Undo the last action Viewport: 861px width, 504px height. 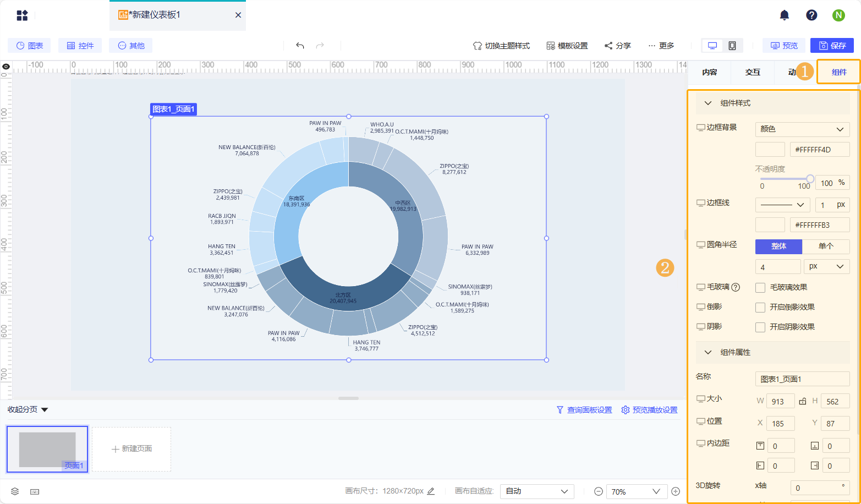[300, 46]
